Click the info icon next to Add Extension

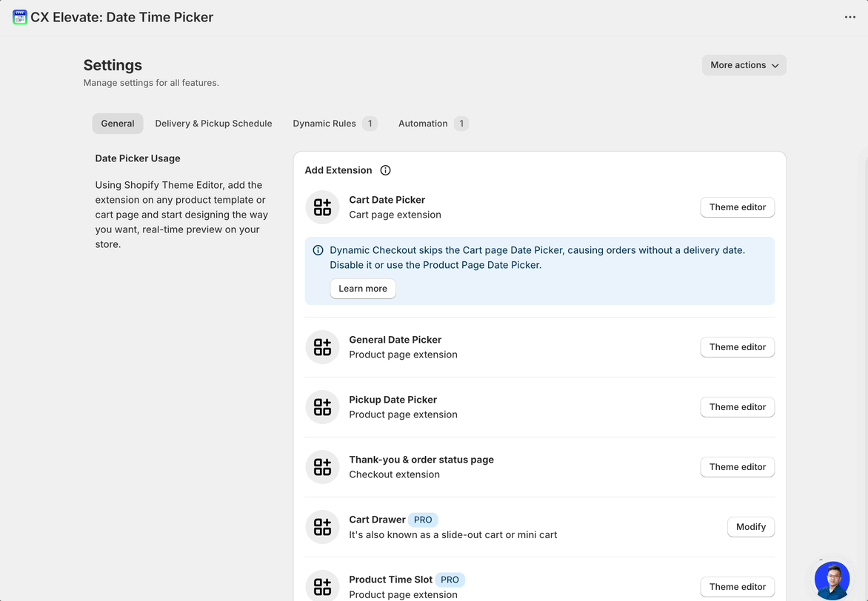coord(385,170)
